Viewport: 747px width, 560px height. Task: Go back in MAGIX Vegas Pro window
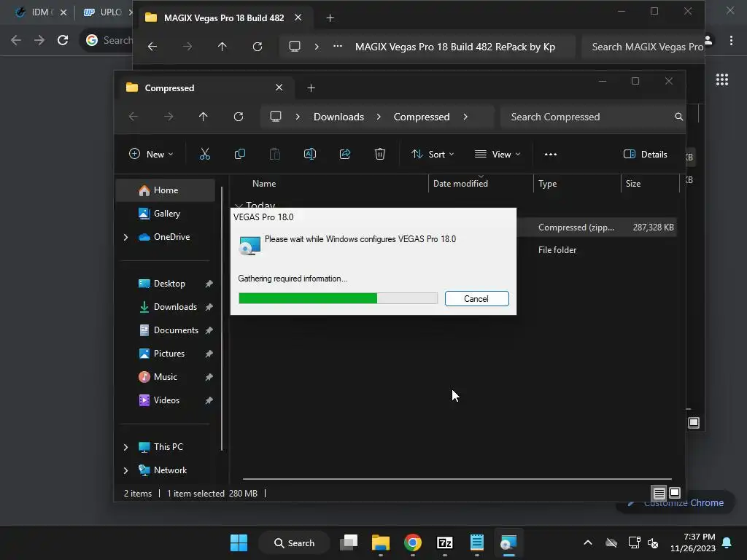pos(152,47)
